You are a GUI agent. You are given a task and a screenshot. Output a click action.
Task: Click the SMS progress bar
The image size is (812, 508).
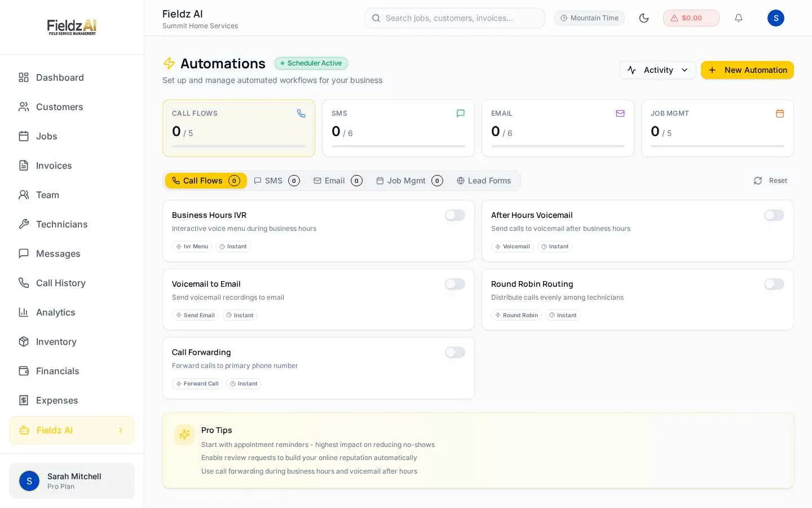point(398,146)
